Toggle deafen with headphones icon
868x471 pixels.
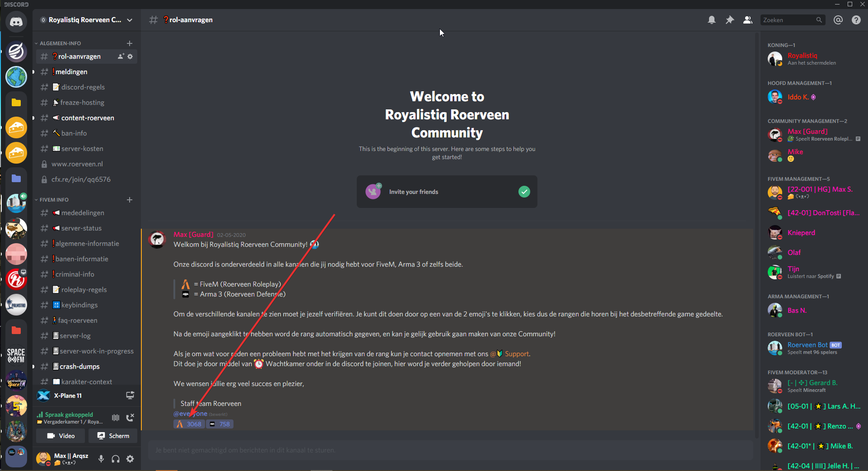(x=116, y=459)
